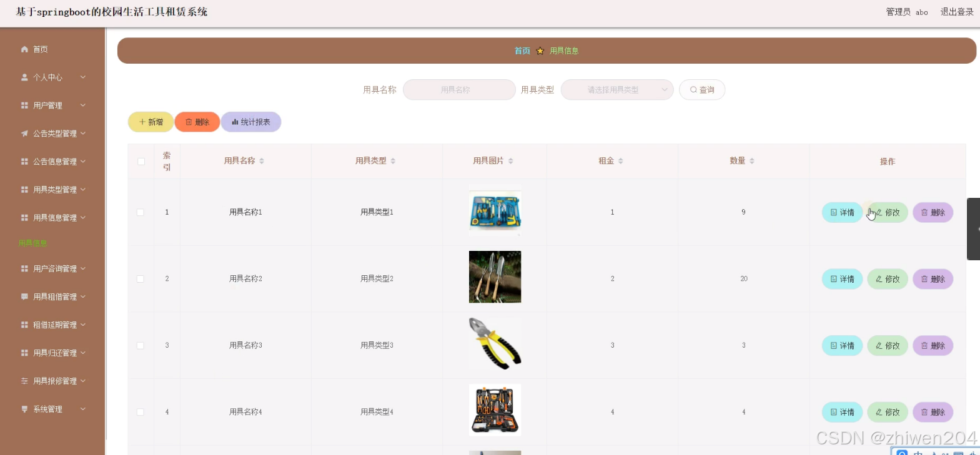980x455 pixels.
Task: Check the checkbox for row 4
Action: [x=141, y=412]
